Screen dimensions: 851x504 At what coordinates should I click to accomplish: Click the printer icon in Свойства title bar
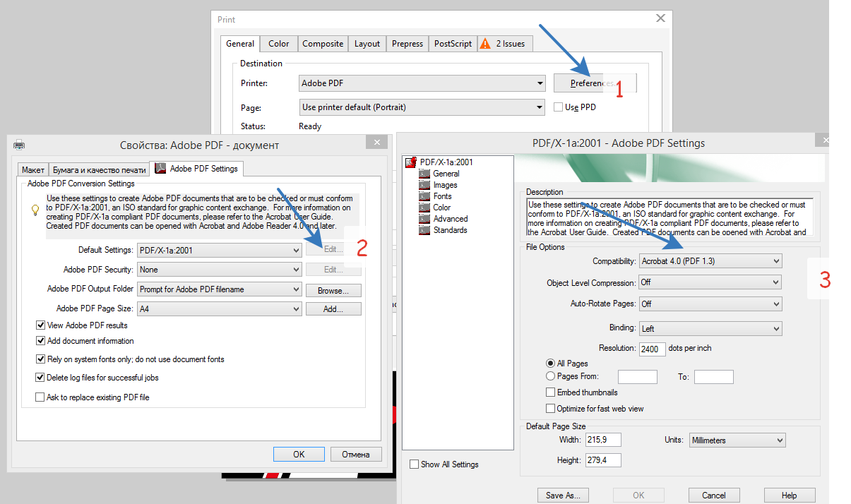[x=19, y=145]
